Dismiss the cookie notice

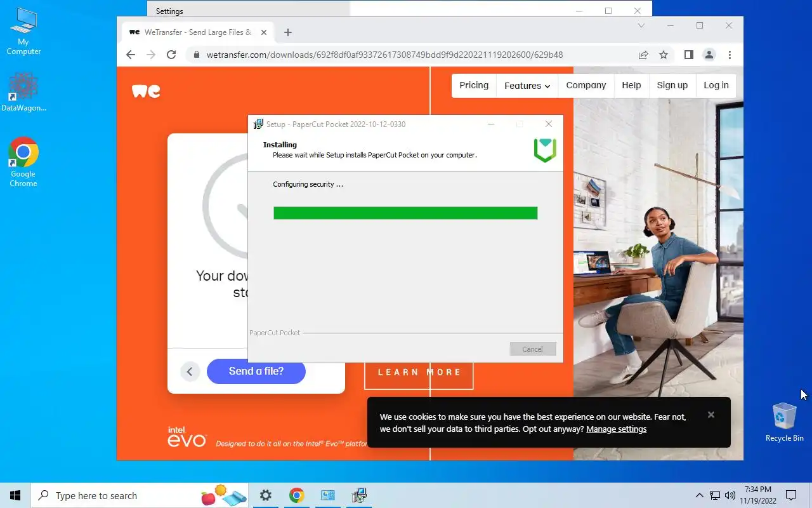[711, 415]
